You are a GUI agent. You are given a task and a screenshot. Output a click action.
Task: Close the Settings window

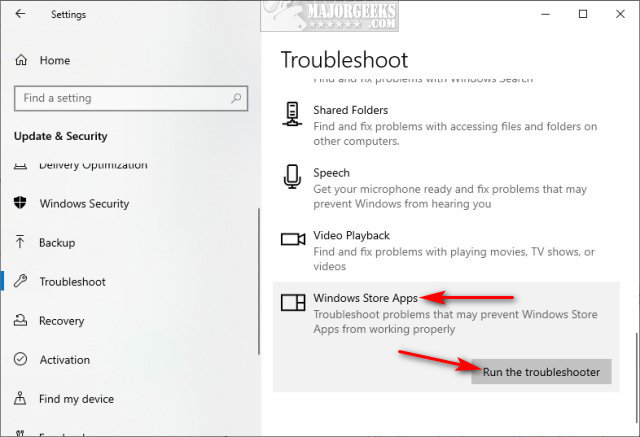(x=620, y=14)
